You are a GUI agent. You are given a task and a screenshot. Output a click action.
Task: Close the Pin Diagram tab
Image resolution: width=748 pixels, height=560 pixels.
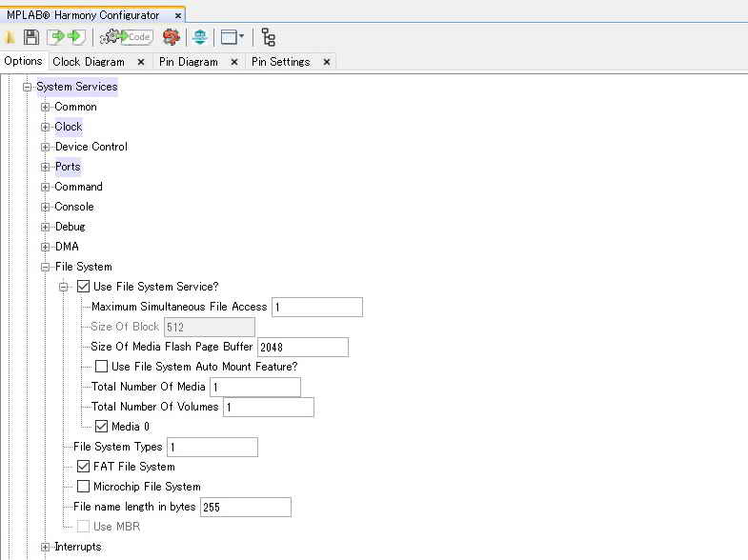pos(234,62)
